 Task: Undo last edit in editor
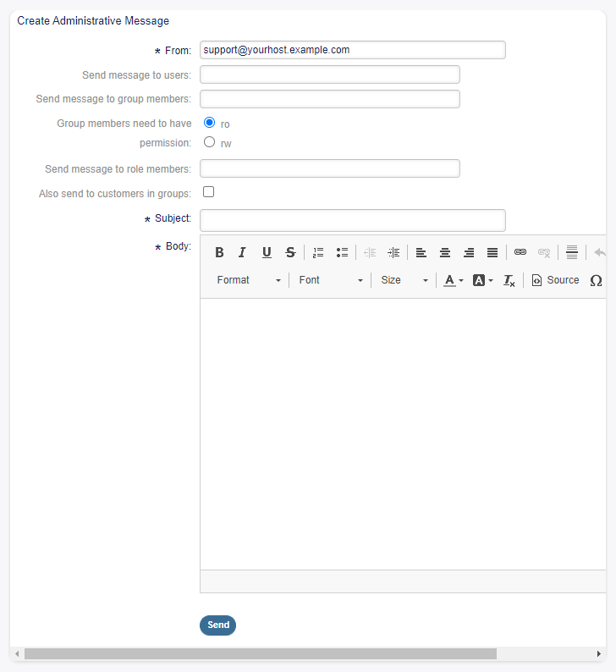tap(600, 252)
